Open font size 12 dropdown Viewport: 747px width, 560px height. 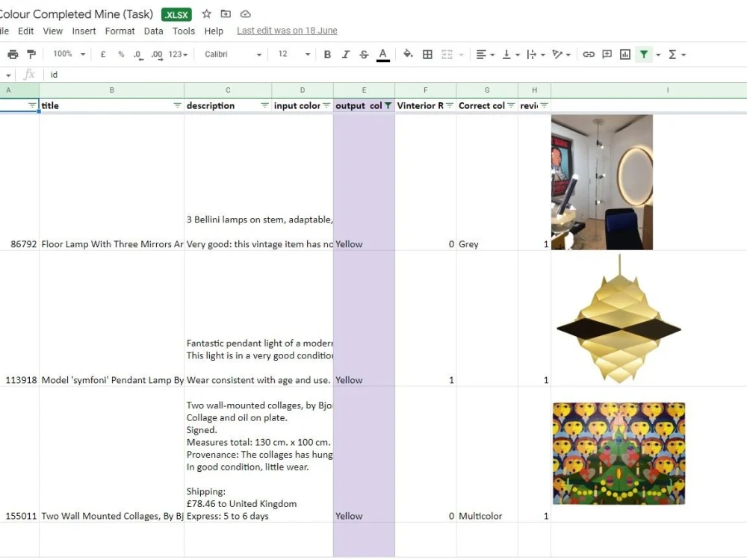[294, 55]
